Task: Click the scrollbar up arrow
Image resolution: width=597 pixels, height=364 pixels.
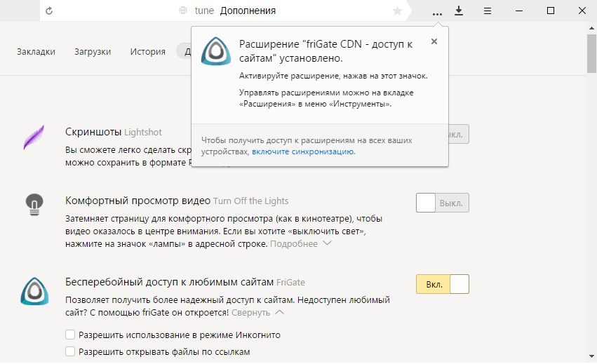Action: click(x=591, y=28)
